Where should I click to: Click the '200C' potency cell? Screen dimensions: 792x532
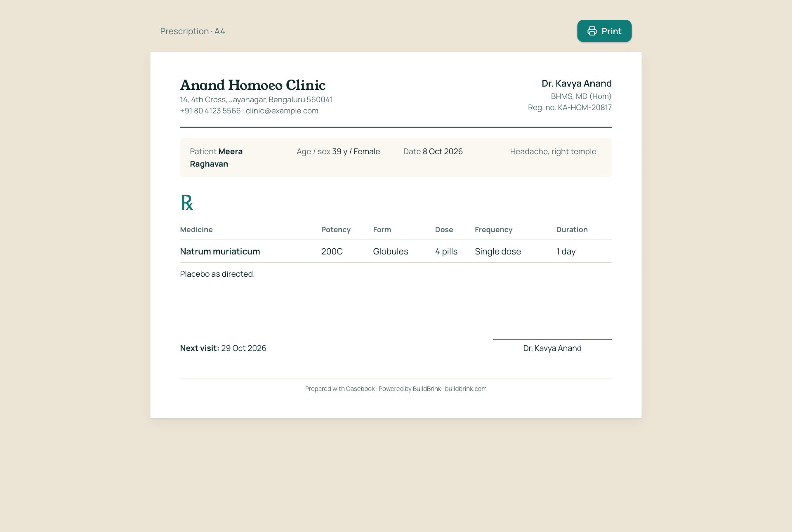coord(332,252)
